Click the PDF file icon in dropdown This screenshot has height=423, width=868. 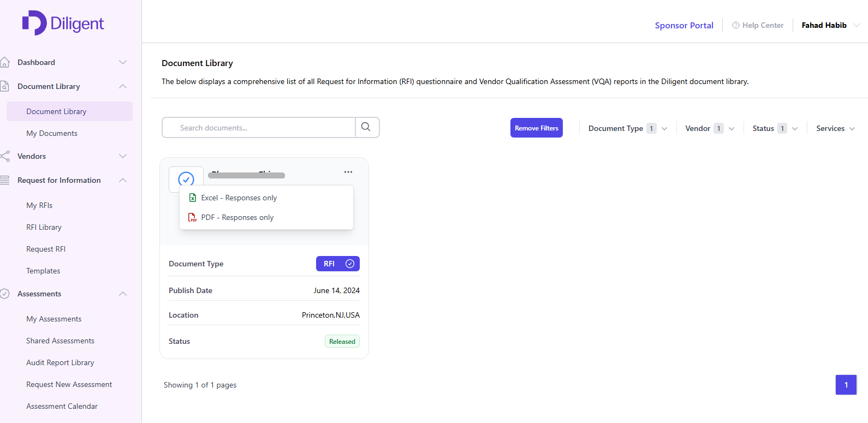pos(193,217)
